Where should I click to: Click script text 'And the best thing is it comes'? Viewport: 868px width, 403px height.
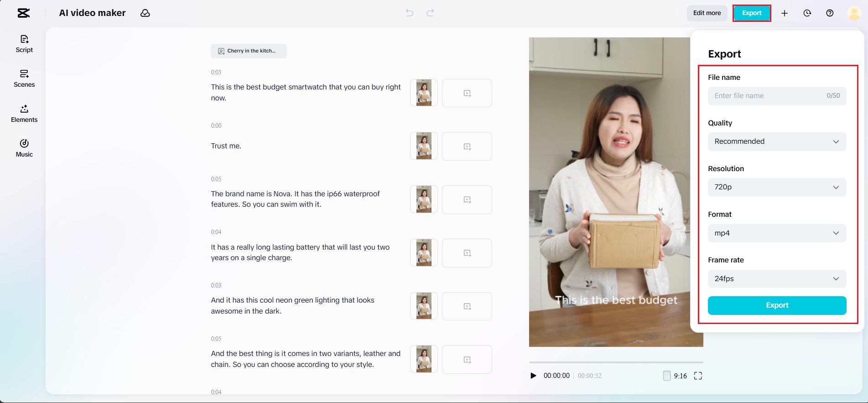pos(306,359)
